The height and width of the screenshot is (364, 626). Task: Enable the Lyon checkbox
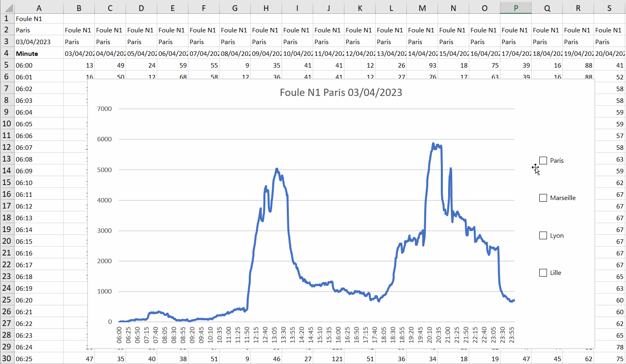(543, 236)
